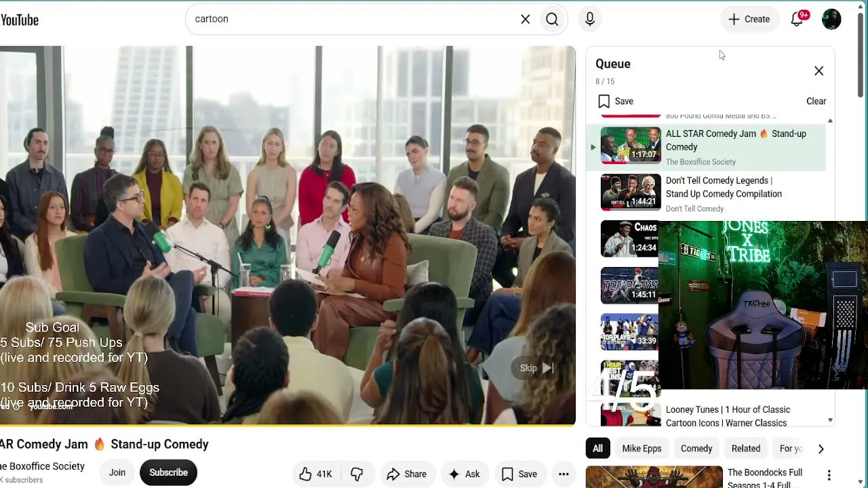Click the "Queue" panel heading

[x=613, y=64]
